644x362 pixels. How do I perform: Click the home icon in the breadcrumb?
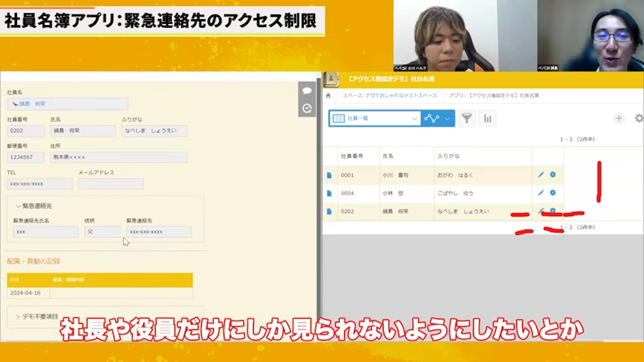[x=328, y=97]
